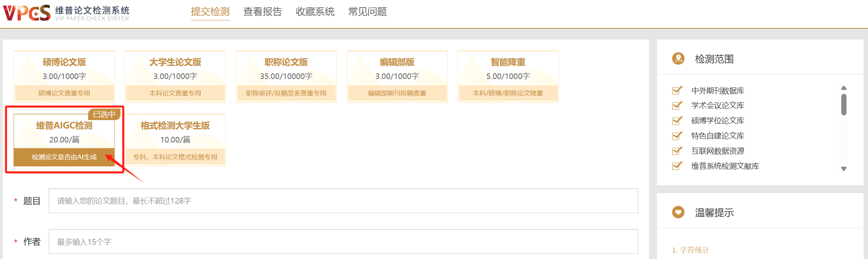Viewport: 868px width, 259px height.
Task: Choose 格式检测大学生版 option
Action: coord(175,140)
